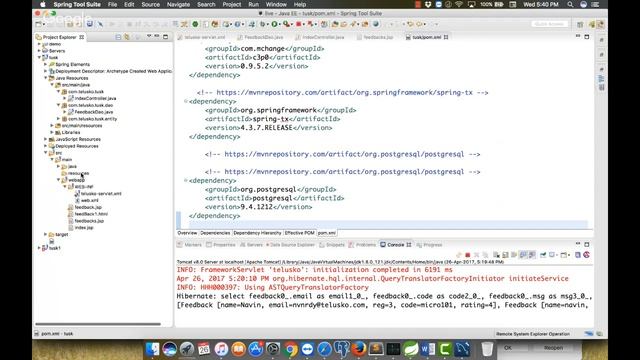Click 'Remote System Explorer Operation' status text

[x=533, y=334]
